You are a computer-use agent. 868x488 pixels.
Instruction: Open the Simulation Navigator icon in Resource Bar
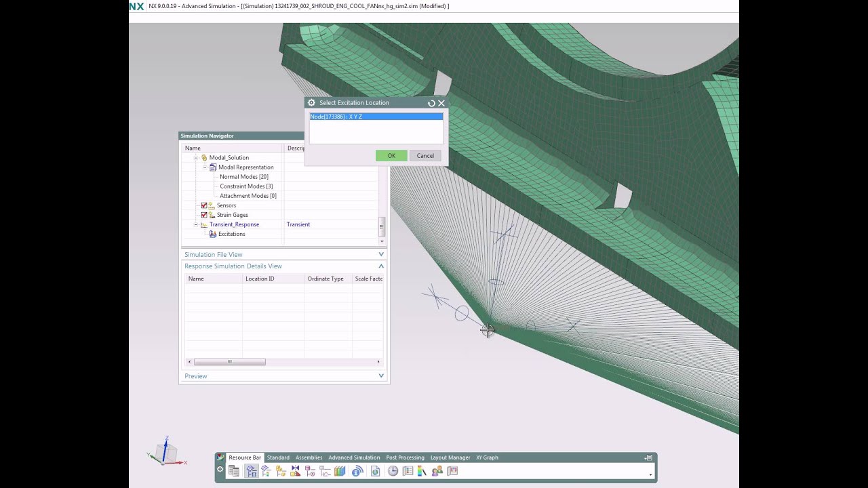252,471
